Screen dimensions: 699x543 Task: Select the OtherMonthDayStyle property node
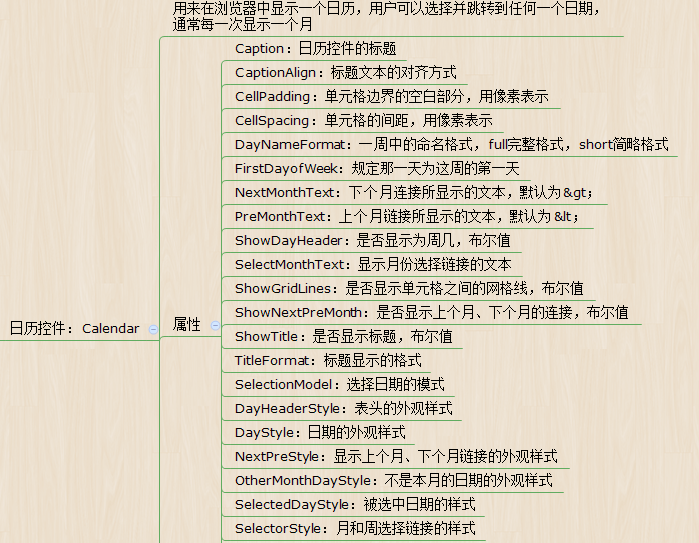click(394, 481)
